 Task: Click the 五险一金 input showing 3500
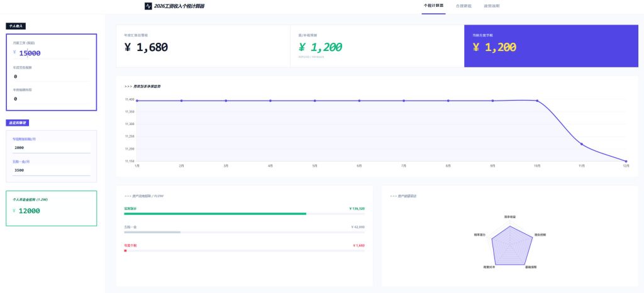pos(51,170)
